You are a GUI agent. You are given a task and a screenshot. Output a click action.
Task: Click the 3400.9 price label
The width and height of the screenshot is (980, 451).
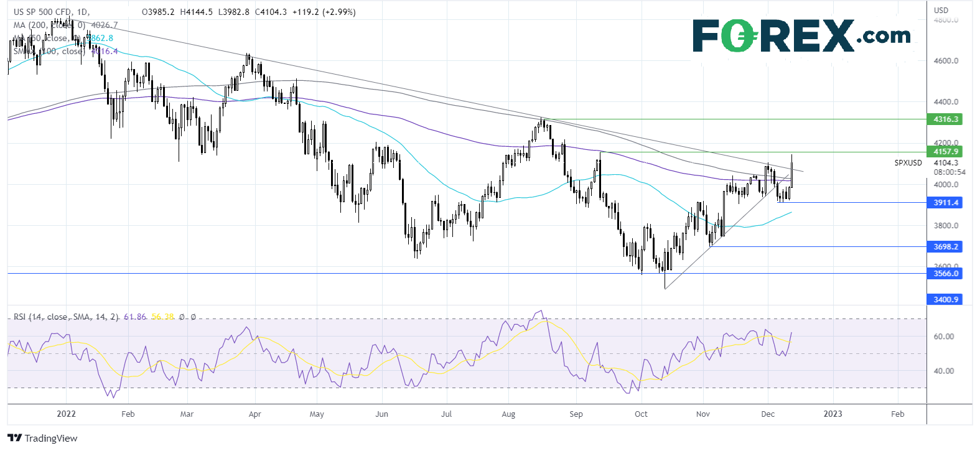pyautogui.click(x=946, y=299)
